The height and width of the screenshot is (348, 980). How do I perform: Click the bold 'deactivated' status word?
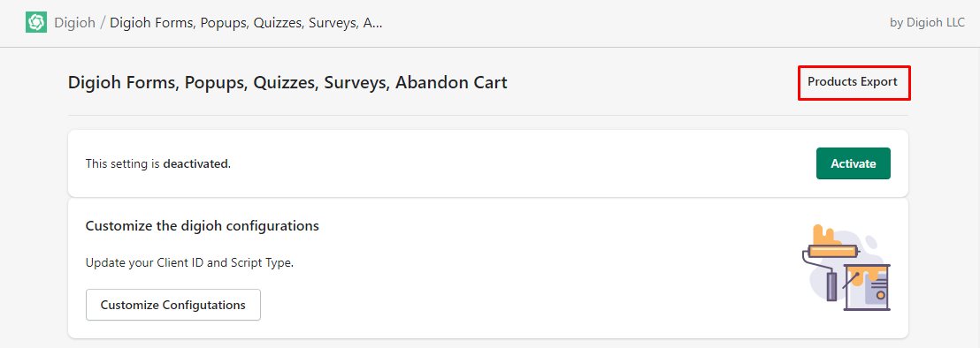coord(195,164)
